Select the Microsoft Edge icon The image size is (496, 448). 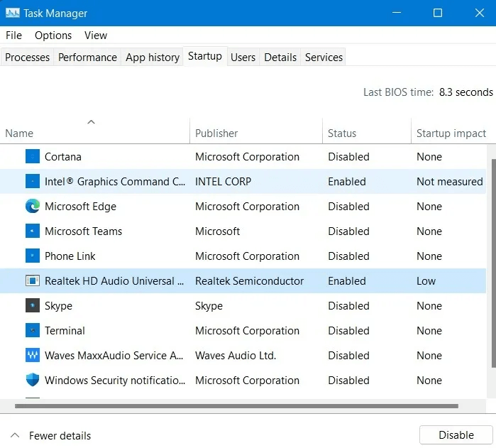33,207
